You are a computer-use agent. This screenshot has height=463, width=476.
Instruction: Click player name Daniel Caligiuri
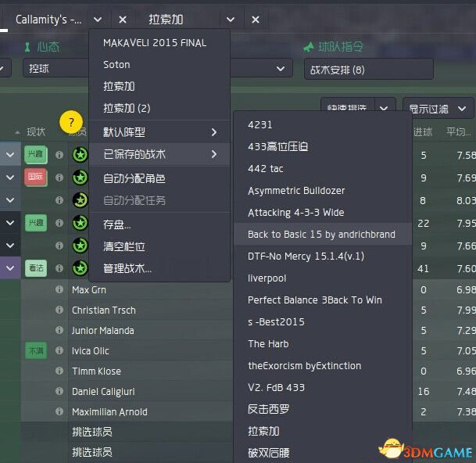click(x=103, y=392)
